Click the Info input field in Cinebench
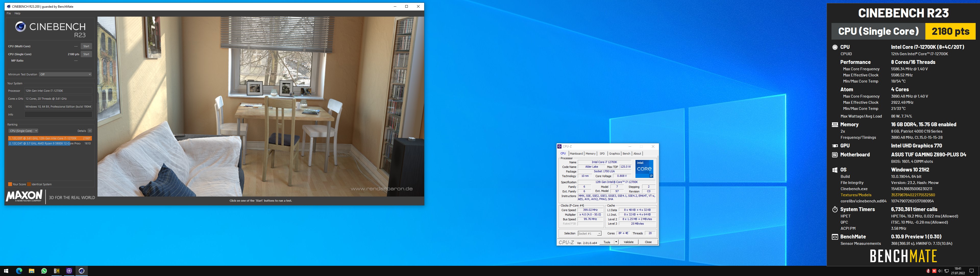Screen dimensions: 980x276 pos(58,114)
